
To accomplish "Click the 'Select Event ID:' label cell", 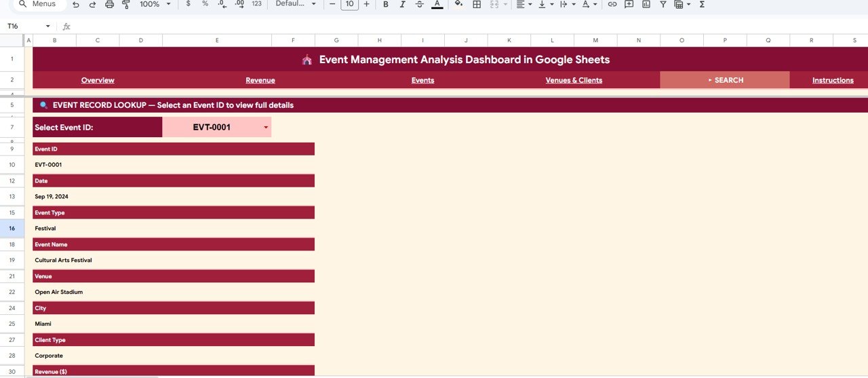I will (x=98, y=127).
